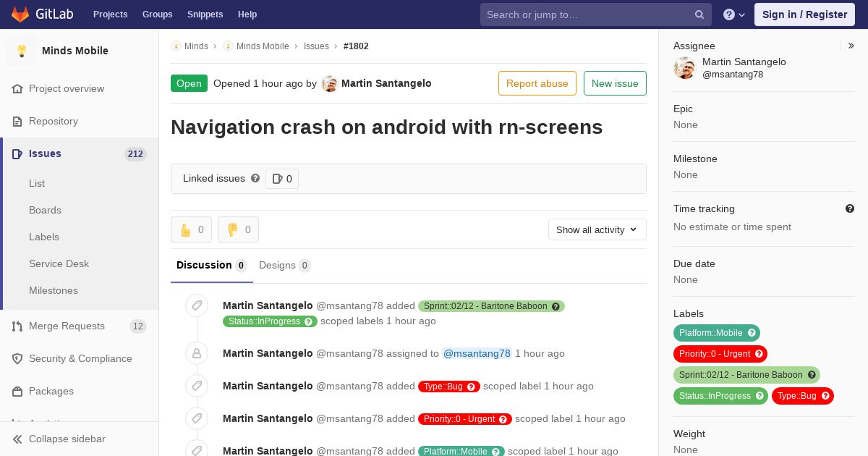Open the Help question mark menu
This screenshot has width=868, height=456.
tap(734, 14)
